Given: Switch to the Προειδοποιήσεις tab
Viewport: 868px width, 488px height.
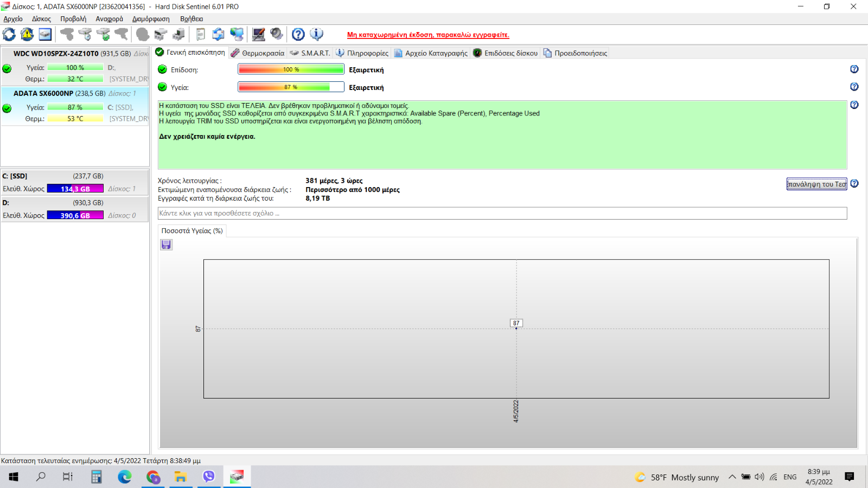Looking at the screenshot, I should [575, 53].
